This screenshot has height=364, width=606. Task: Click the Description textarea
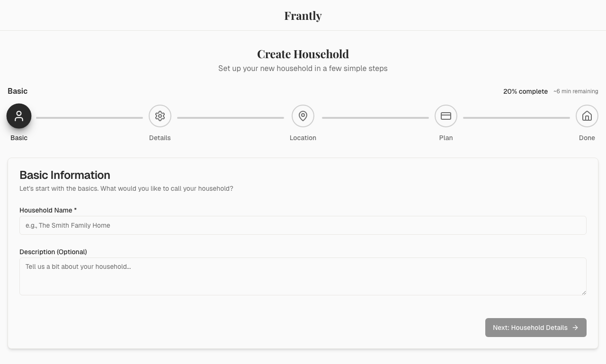pos(303,276)
